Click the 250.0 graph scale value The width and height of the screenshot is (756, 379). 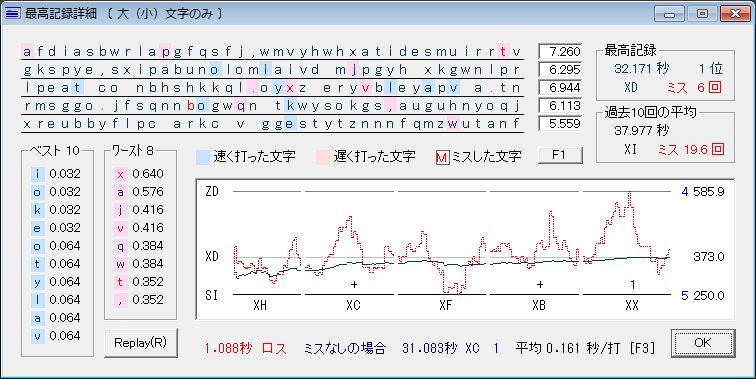709,295
